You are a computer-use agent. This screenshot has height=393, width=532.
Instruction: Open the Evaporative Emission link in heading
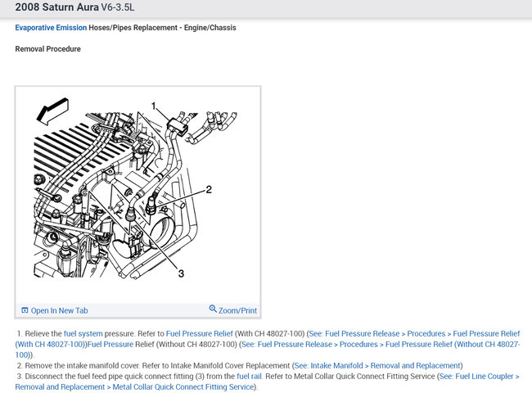pyautogui.click(x=51, y=28)
